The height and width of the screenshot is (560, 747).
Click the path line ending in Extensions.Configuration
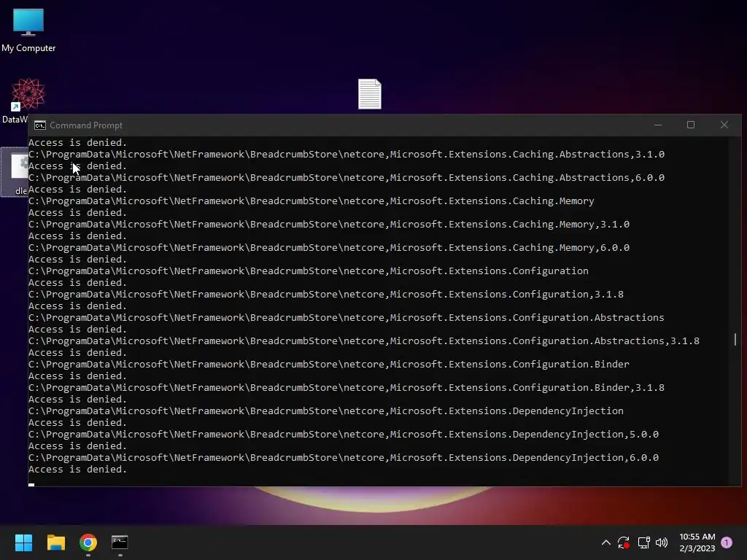click(x=309, y=271)
